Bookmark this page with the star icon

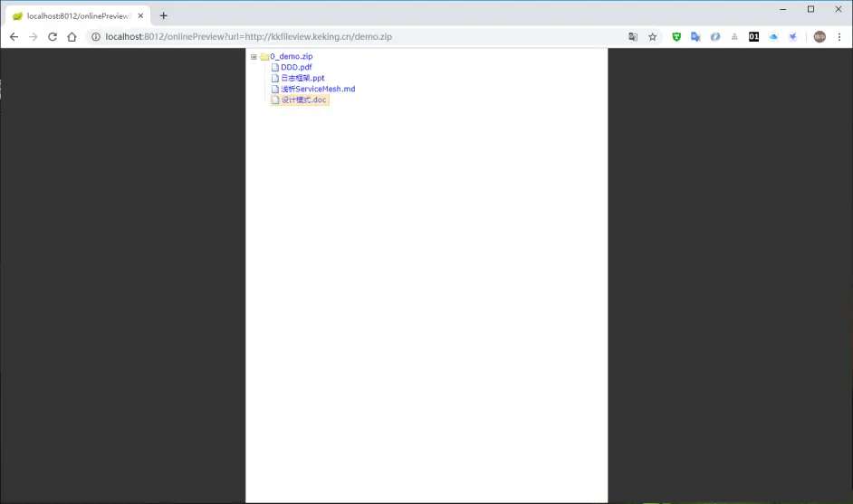652,37
